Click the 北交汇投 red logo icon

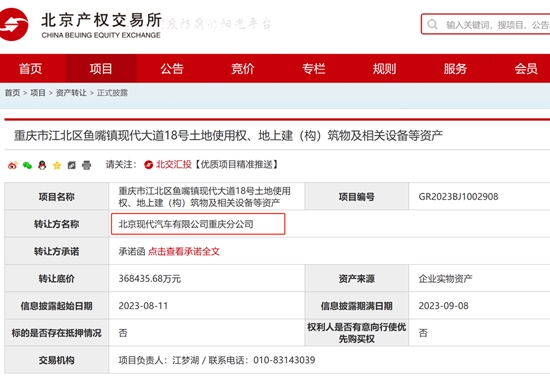point(148,164)
